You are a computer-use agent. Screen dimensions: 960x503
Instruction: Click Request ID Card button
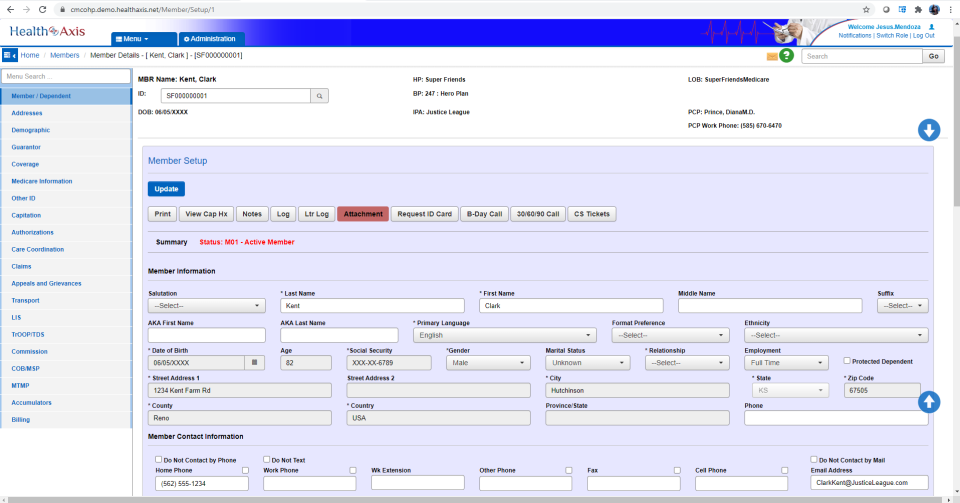coord(424,214)
